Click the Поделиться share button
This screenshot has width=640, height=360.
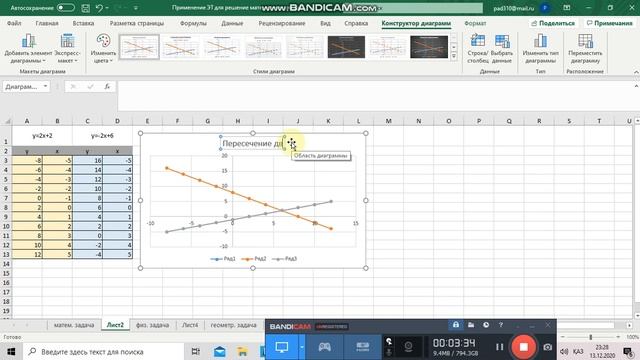point(553,23)
